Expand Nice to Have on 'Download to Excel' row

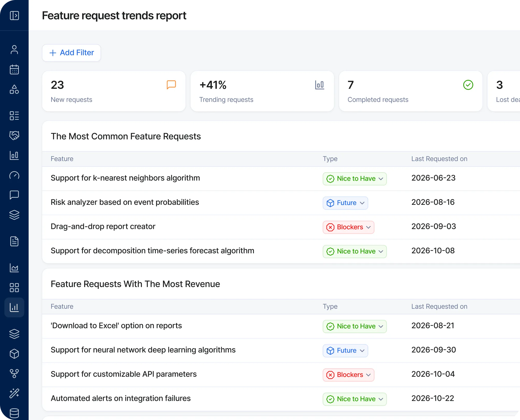tap(354, 326)
